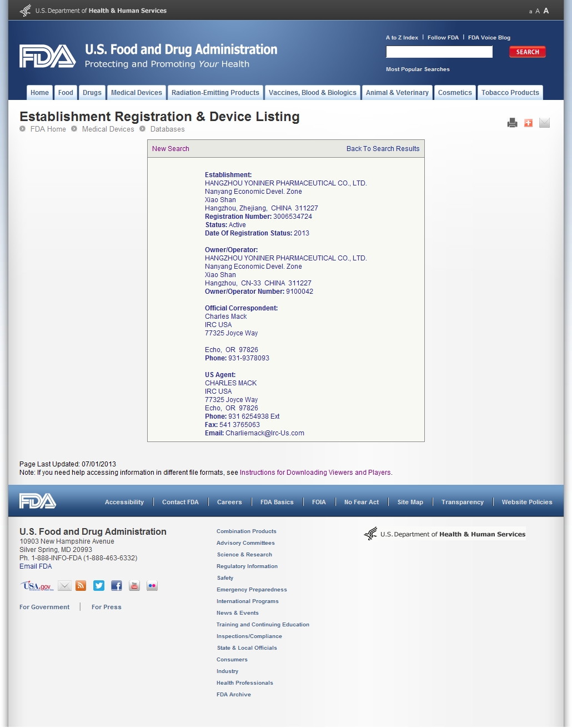Open the Tobacco Products navigation tab

tap(510, 93)
